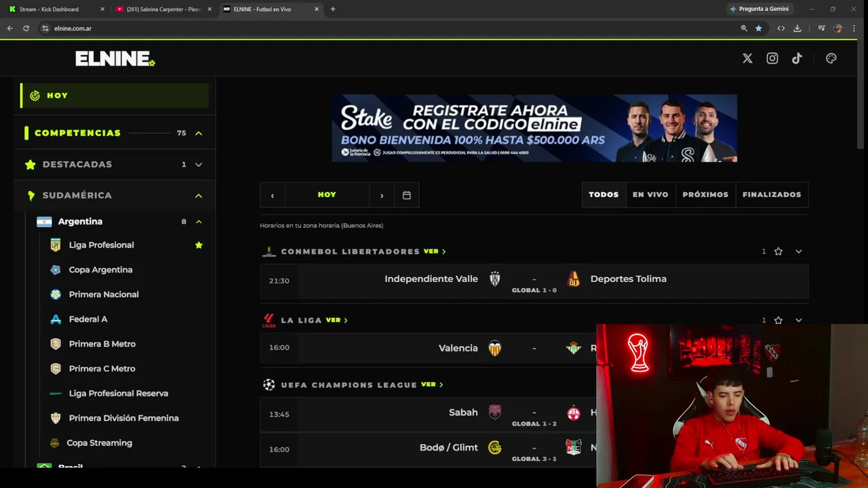The height and width of the screenshot is (488, 868).
Task: Click the Liga Profesional league badge icon
Action: (x=56, y=245)
